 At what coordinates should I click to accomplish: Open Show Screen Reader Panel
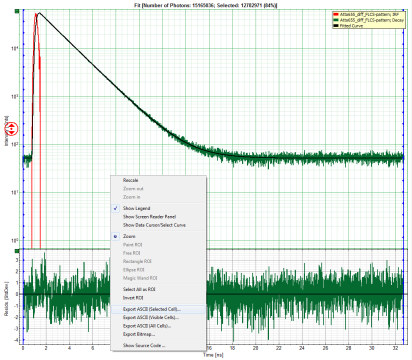158,217
